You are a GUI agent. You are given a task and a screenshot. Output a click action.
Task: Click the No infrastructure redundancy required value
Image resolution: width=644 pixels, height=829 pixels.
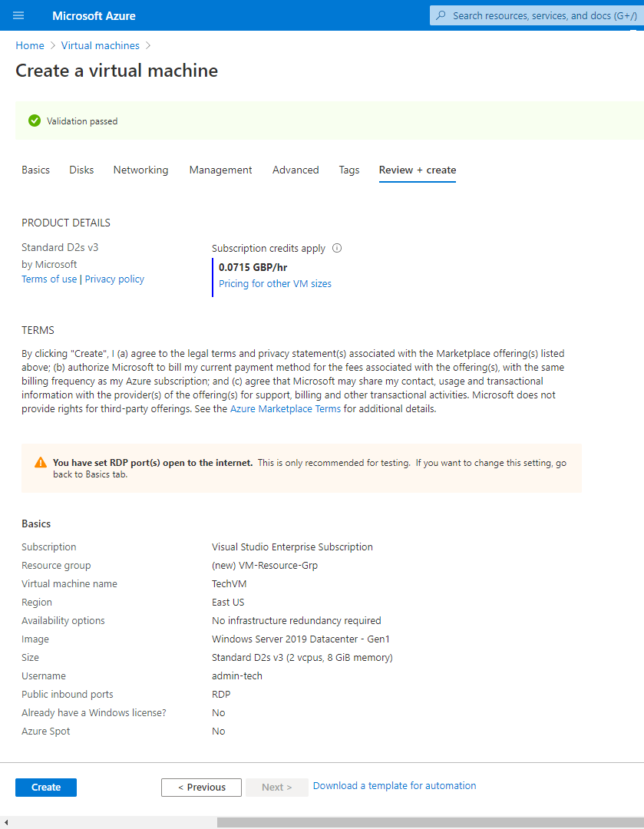296,620
